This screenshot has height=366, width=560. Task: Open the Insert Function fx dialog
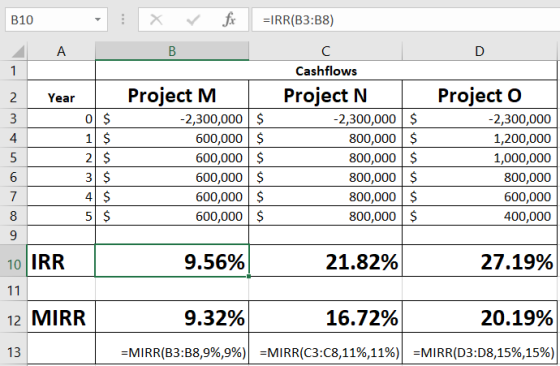229,20
